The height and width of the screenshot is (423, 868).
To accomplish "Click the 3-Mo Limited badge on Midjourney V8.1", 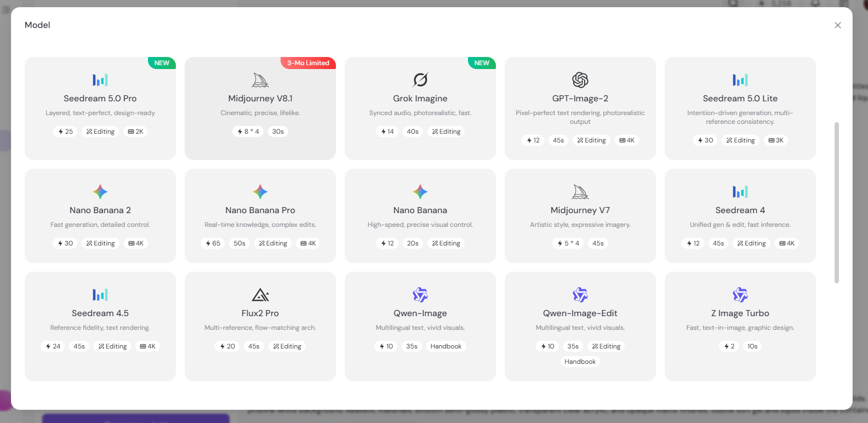I will [x=308, y=63].
